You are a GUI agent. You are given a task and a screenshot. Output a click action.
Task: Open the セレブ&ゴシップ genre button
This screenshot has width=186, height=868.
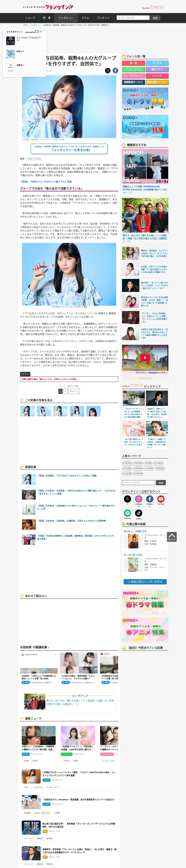133,76
